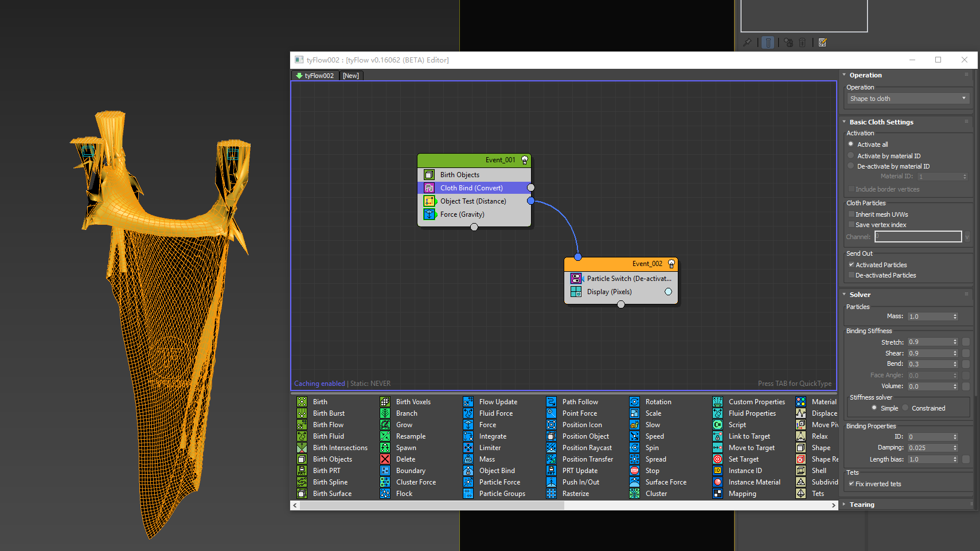Select the Object Test (Distance) operator
Screen dimensions: 980x551
[474, 201]
